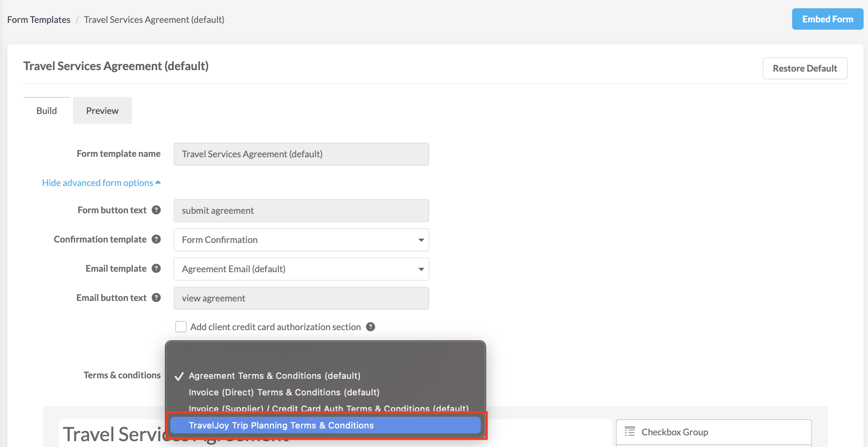Select Agreement Terms & Conditions (default) option
The image size is (868, 447).
tap(325, 376)
